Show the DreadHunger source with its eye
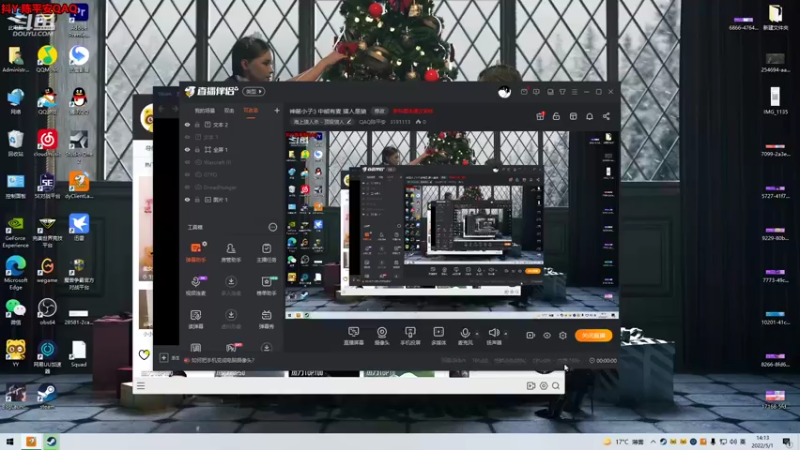 point(187,187)
